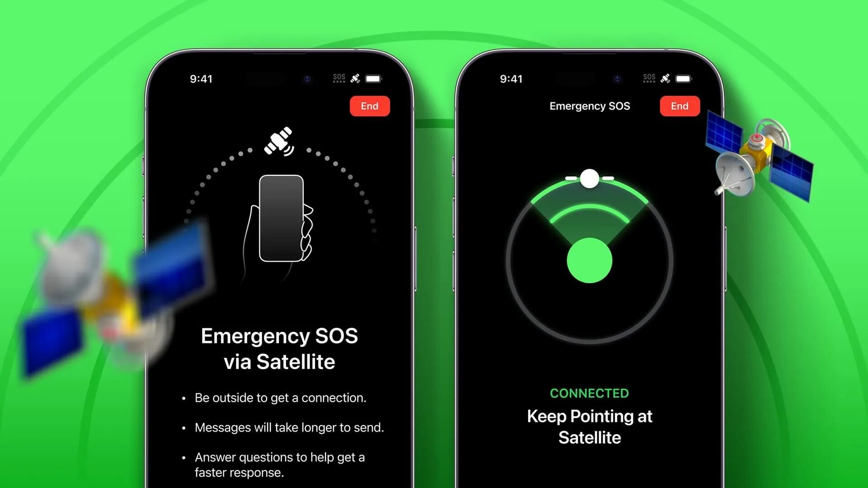Toggle the green connected status indicator
Screen dimensions: 868x488
click(x=589, y=393)
